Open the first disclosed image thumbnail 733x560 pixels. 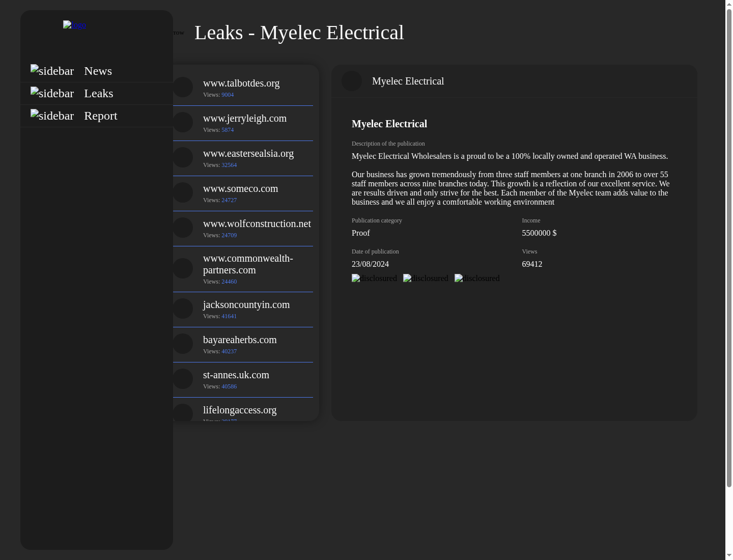374,278
